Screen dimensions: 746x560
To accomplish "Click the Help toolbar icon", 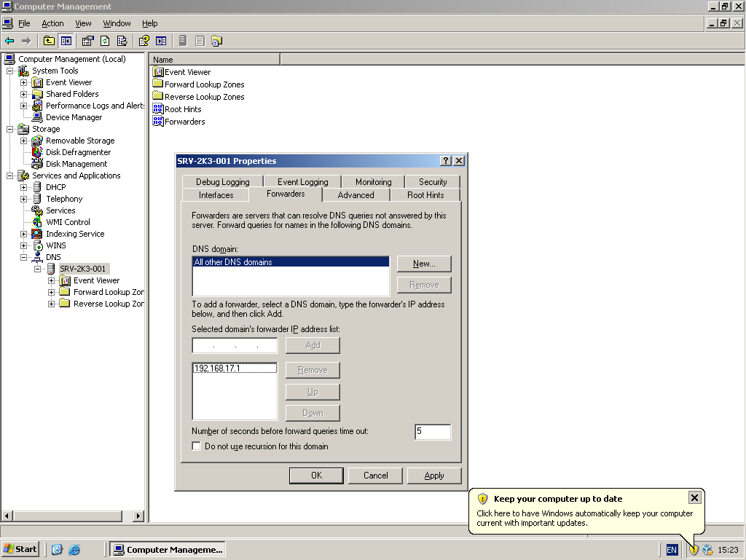I will tap(144, 41).
